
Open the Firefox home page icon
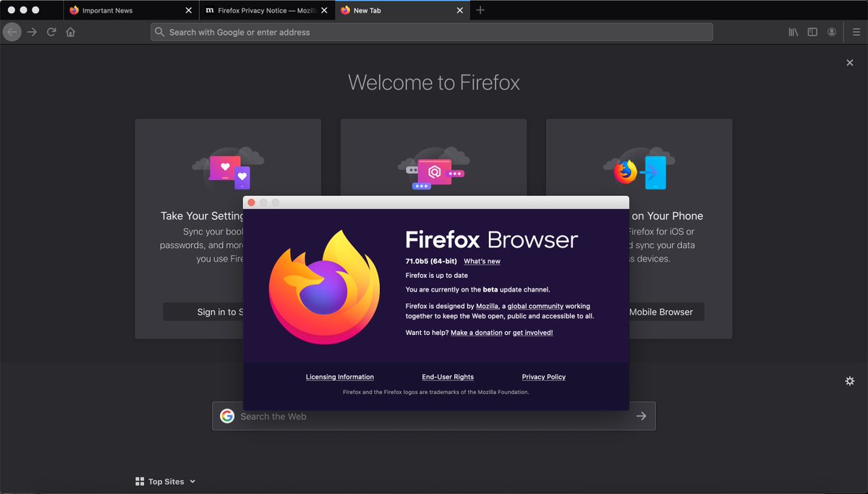(x=70, y=32)
